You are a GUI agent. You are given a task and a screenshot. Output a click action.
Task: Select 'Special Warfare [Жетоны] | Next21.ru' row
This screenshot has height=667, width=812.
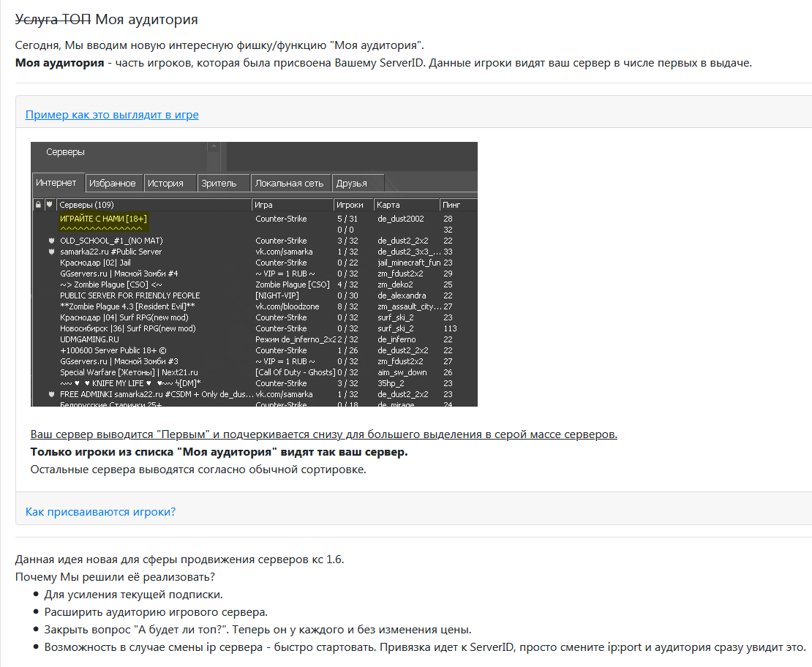click(254, 372)
